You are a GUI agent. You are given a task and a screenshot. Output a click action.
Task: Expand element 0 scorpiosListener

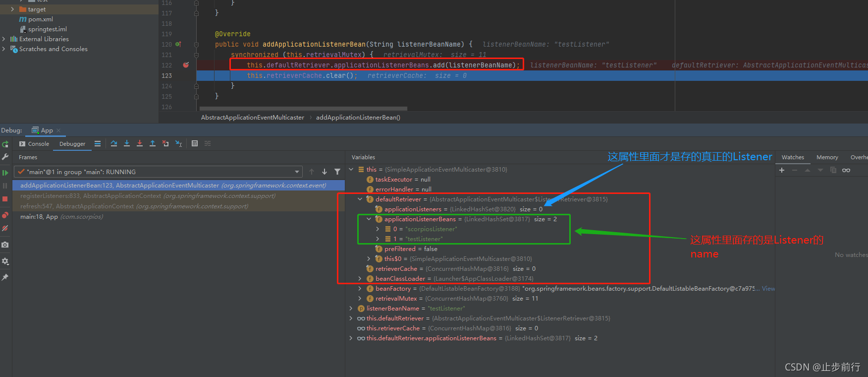378,229
